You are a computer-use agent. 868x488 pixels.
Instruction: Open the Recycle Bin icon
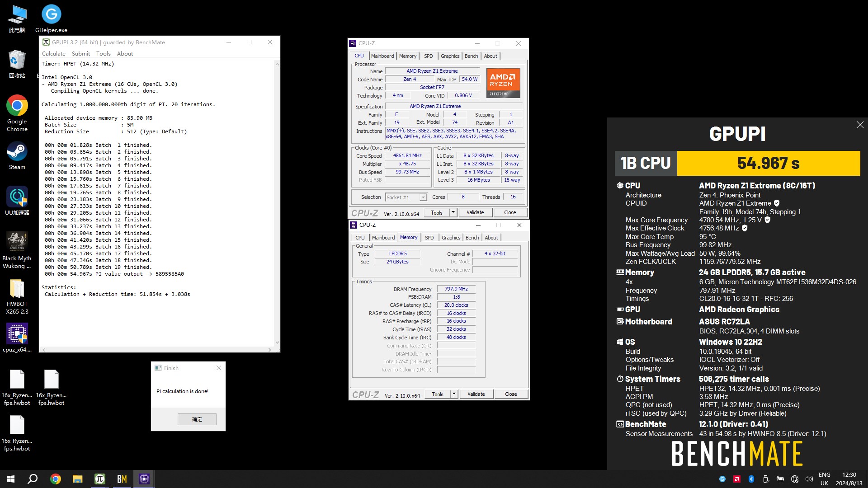point(17,64)
